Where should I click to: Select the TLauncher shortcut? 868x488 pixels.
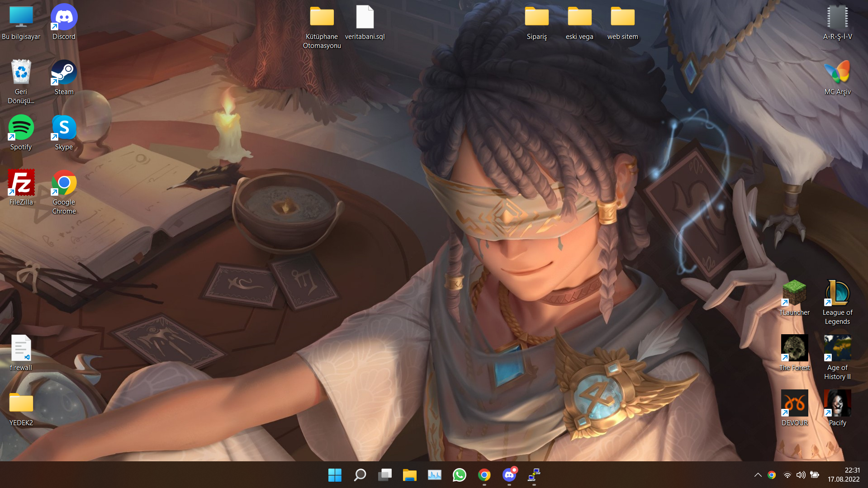click(795, 298)
